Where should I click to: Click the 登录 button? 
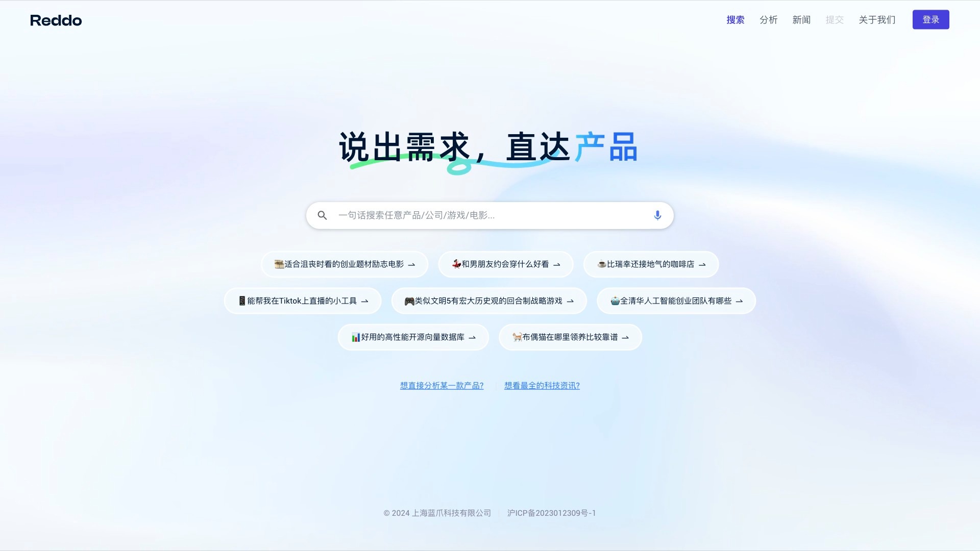(x=931, y=19)
